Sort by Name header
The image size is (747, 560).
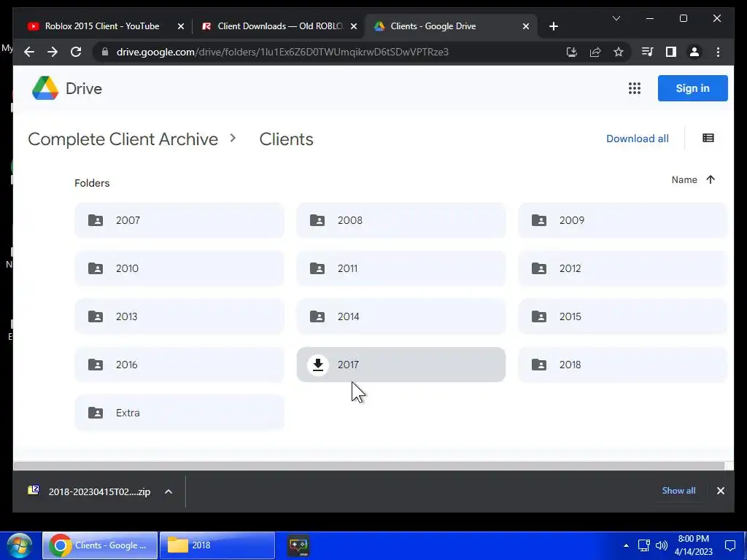pos(684,179)
